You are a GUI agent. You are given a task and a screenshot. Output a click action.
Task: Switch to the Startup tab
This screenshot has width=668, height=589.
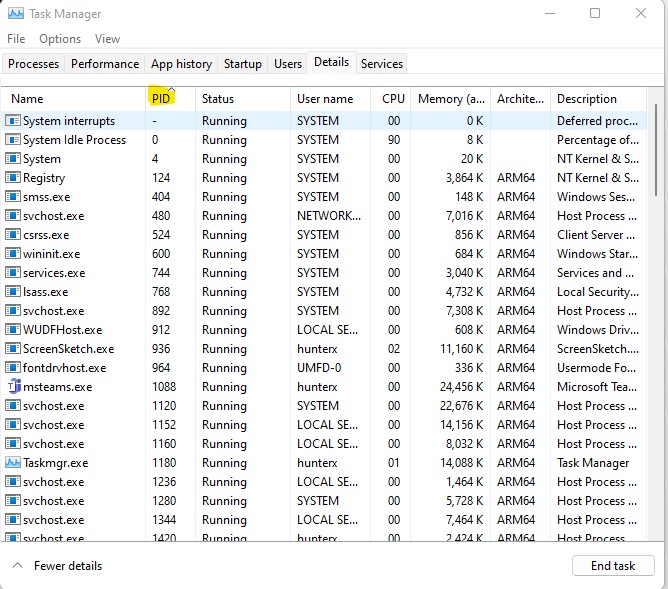click(242, 64)
